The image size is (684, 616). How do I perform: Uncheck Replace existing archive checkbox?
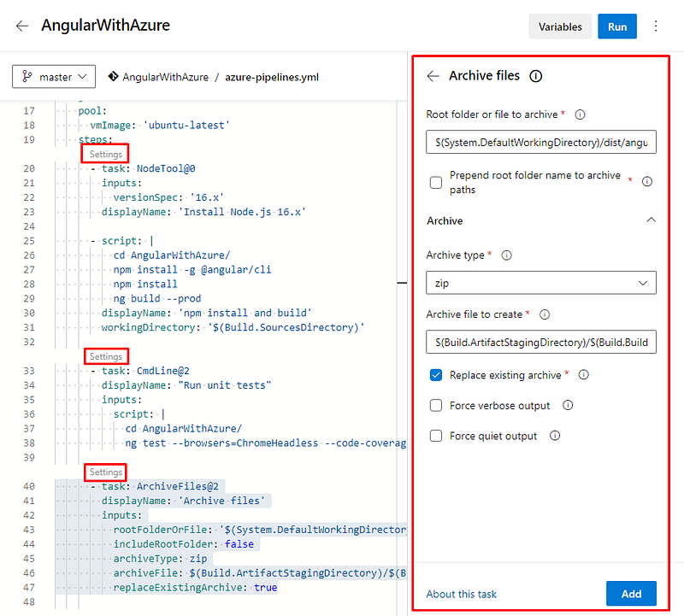pos(436,375)
